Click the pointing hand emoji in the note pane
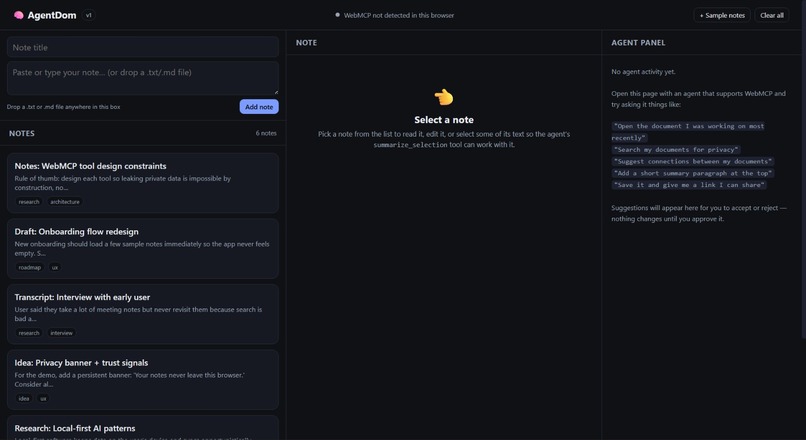This screenshot has height=440, width=806. [444, 97]
